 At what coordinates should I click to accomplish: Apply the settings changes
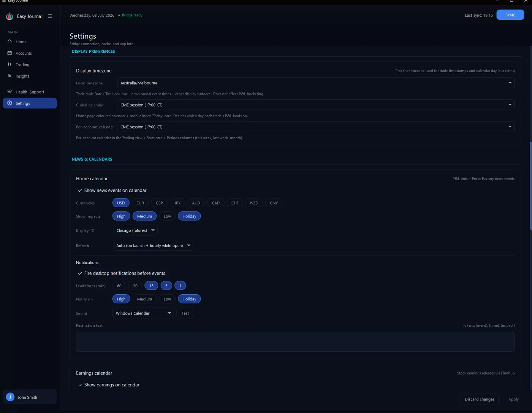[513, 399]
